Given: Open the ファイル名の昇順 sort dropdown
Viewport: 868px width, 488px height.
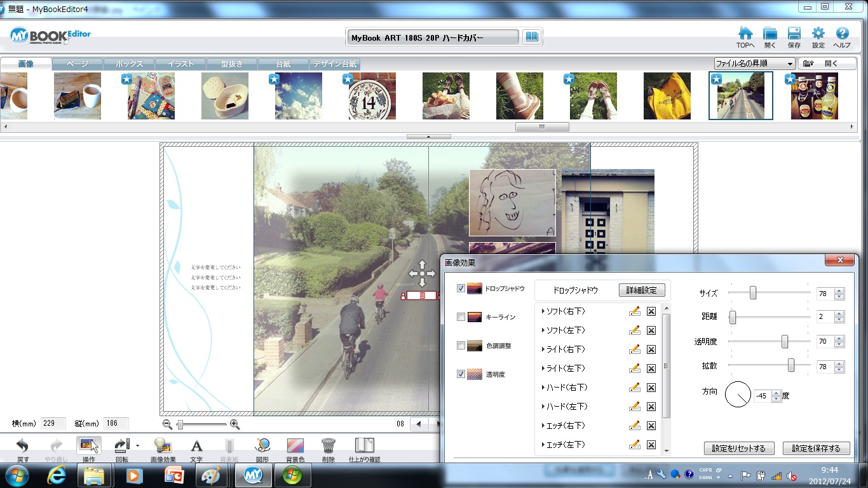Looking at the screenshot, I should (x=754, y=64).
